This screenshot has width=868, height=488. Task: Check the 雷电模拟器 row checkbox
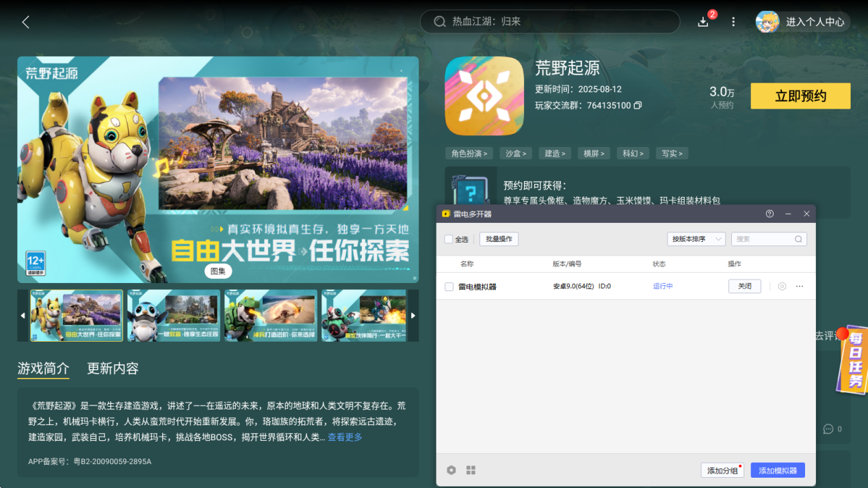pyautogui.click(x=449, y=287)
